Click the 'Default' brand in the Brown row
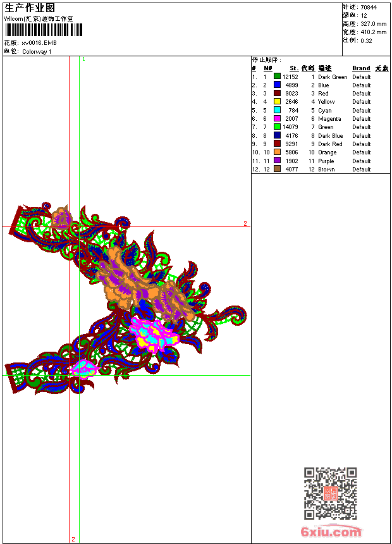 [362, 170]
